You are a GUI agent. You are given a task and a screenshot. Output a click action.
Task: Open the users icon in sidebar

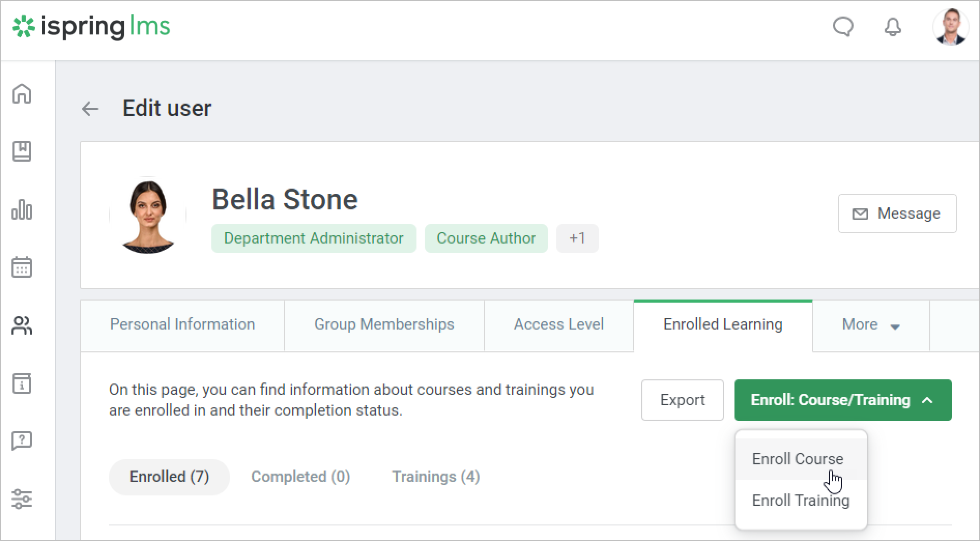pyautogui.click(x=22, y=326)
